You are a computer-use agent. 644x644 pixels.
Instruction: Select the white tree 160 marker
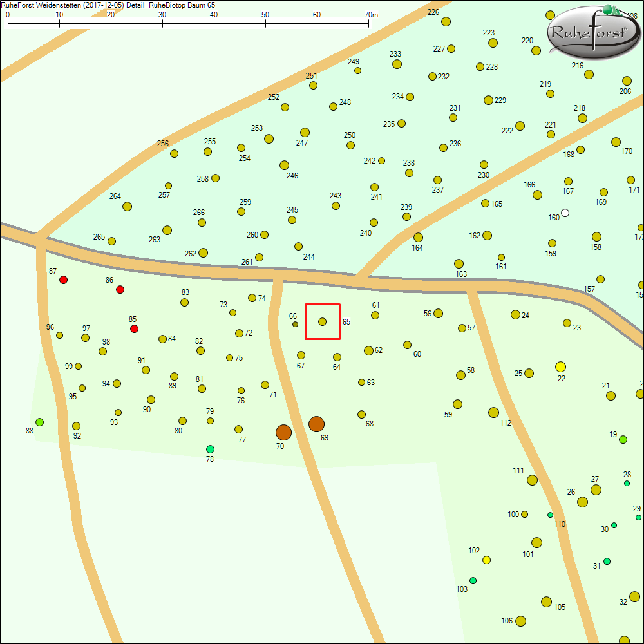pos(565,213)
